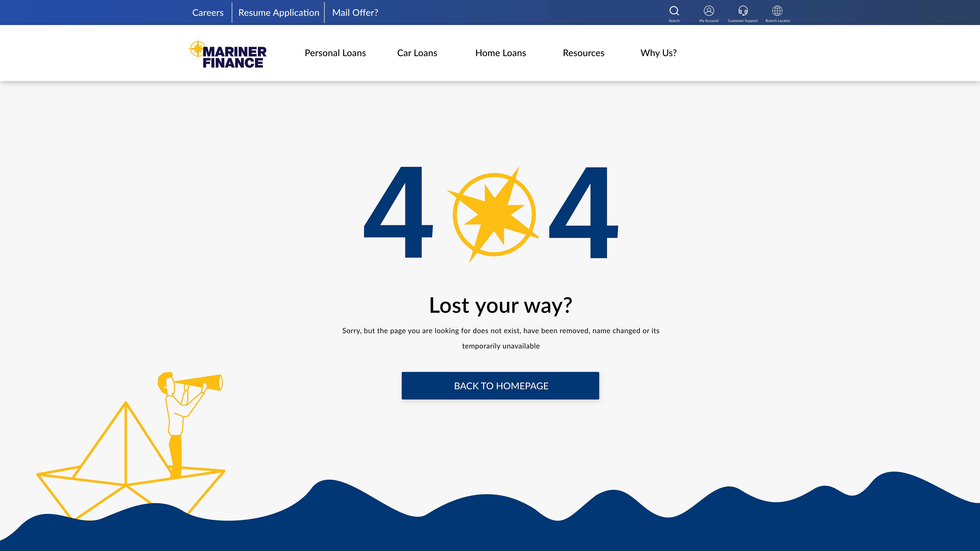The height and width of the screenshot is (551, 980).
Task: Open the Home Loans menu
Action: (x=501, y=53)
